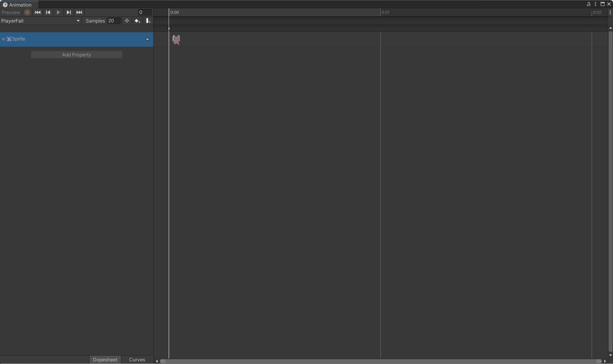Click the Add Keyframe icon
Viewport: 613px width, 364px height.
pyautogui.click(x=138, y=21)
